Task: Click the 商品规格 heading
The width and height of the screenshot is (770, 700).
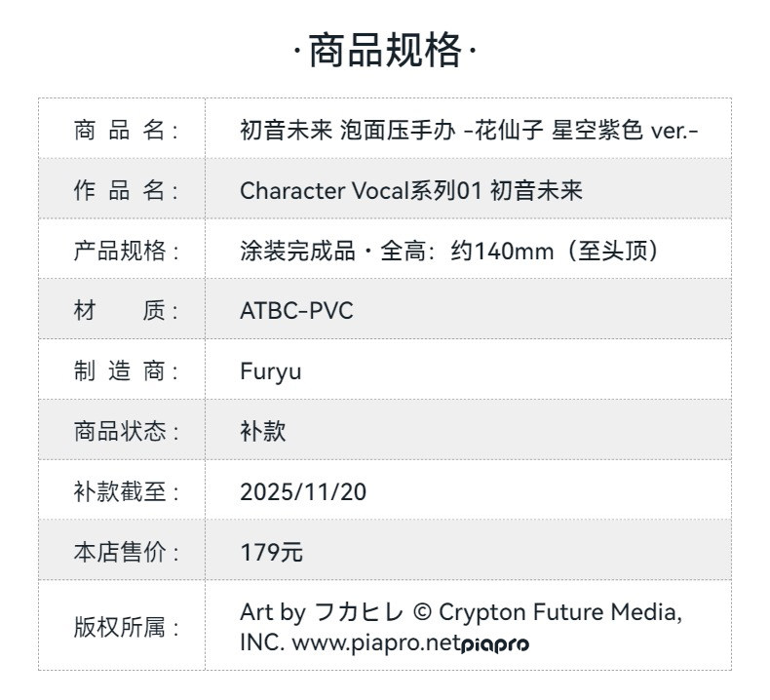Action: (385, 51)
